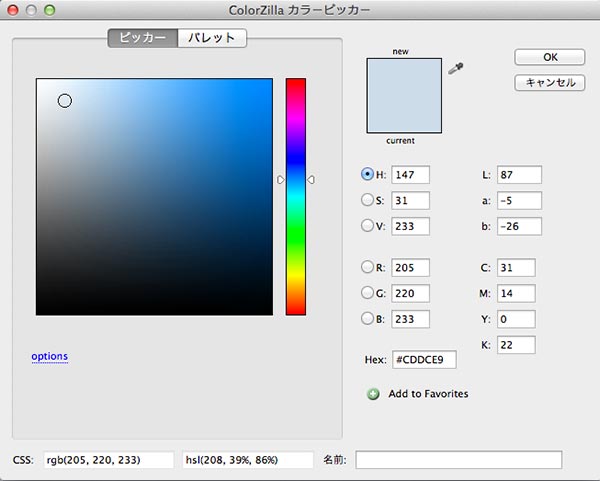Select the V value radio button
This screenshot has height=481, width=600.
point(367,226)
